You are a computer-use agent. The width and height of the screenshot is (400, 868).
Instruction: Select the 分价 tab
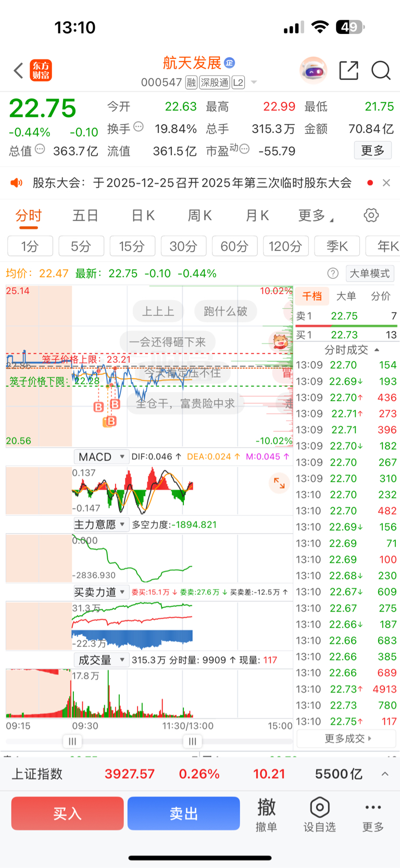point(380,296)
